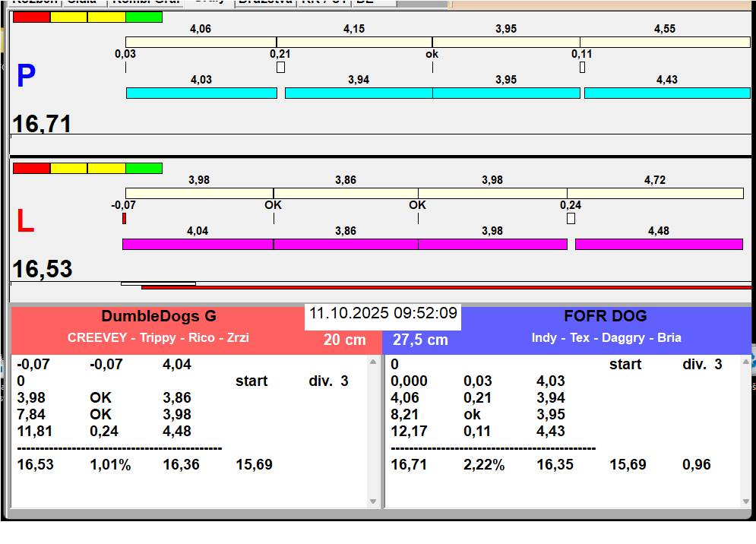This screenshot has height=544, width=756.
Task: Click the red false-start marker under -0,07
Action: pos(124,219)
